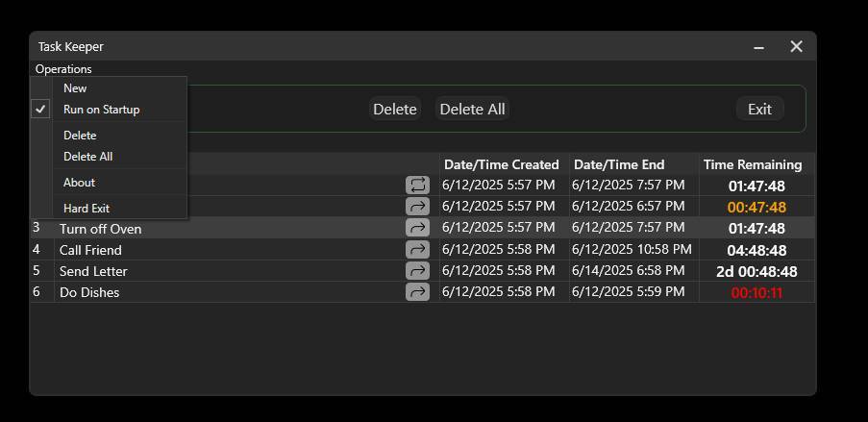Click the orange 00:47:48 time remaining

756,207
